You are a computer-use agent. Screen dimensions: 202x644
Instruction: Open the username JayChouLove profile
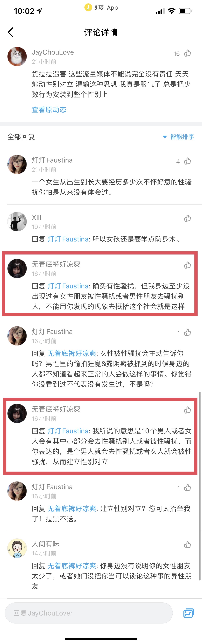(53, 52)
